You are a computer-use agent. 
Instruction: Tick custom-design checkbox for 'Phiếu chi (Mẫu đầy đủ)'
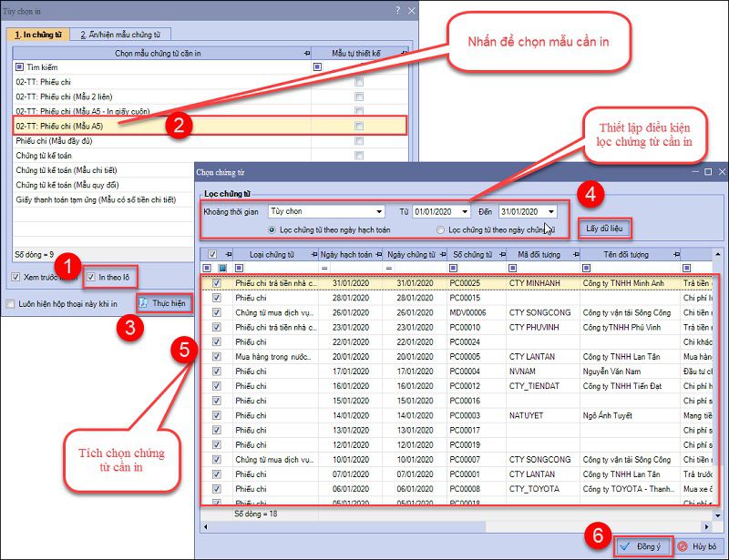[359, 141]
